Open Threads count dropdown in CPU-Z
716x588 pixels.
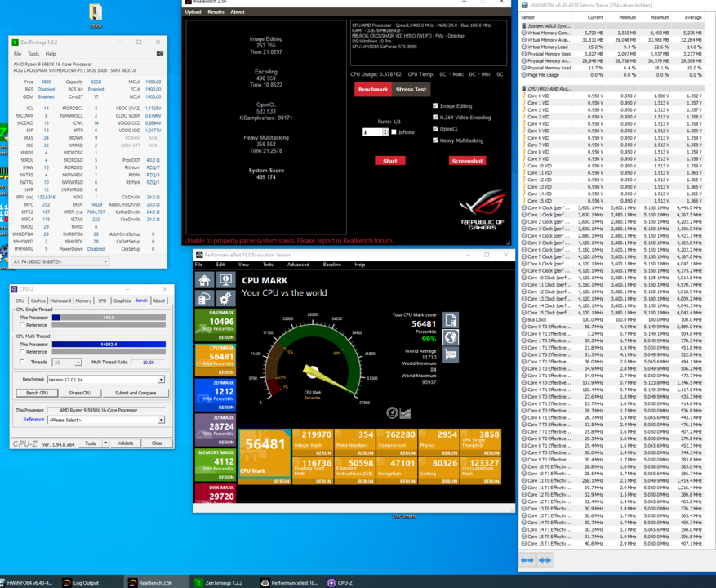click(x=67, y=363)
